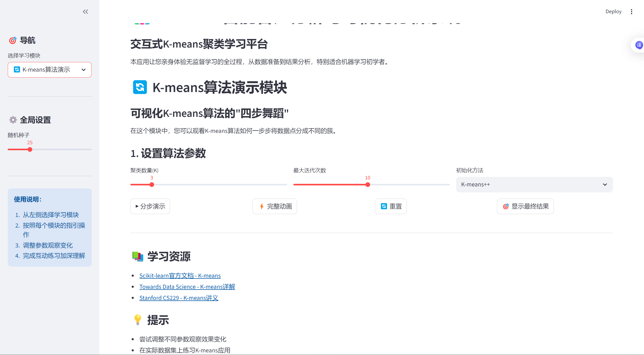Start the 分步演示 step-by-step demo
The image size is (644, 355).
pos(150,206)
